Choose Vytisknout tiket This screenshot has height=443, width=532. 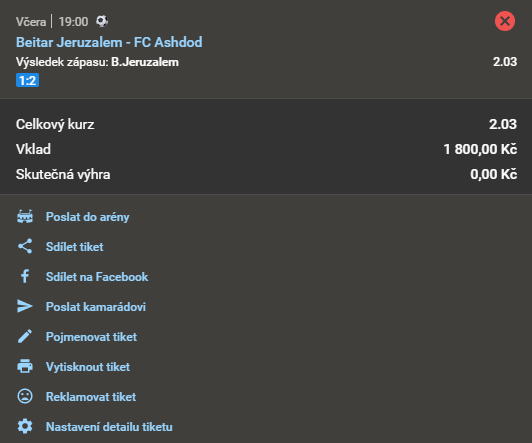(88, 367)
